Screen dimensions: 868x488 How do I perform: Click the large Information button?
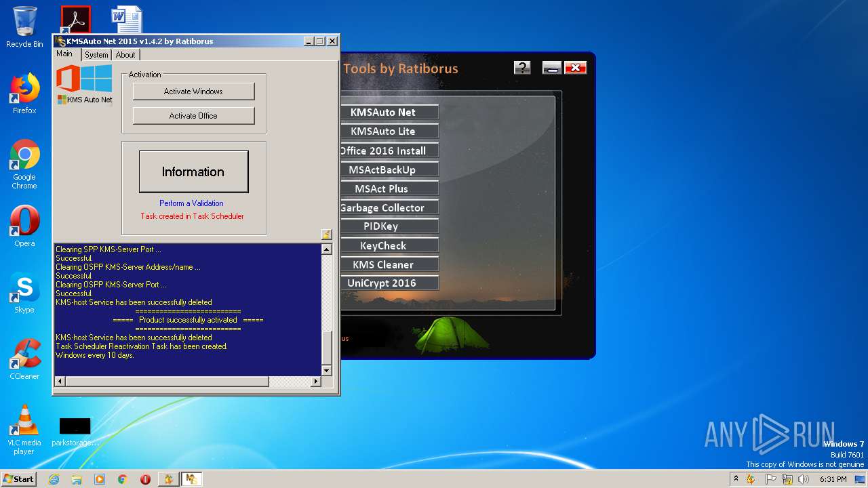coord(193,171)
